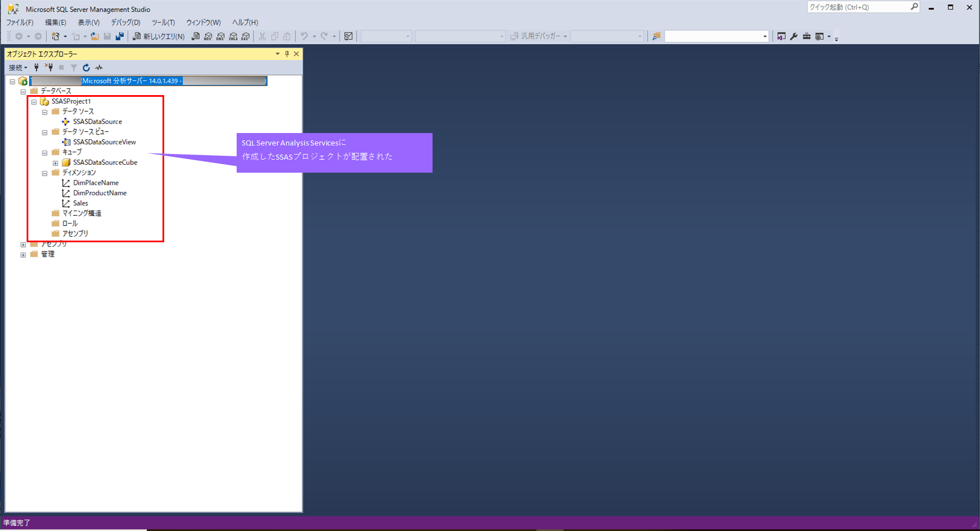
Task: Select the SSASDataSourceCube cube item
Action: (105, 162)
